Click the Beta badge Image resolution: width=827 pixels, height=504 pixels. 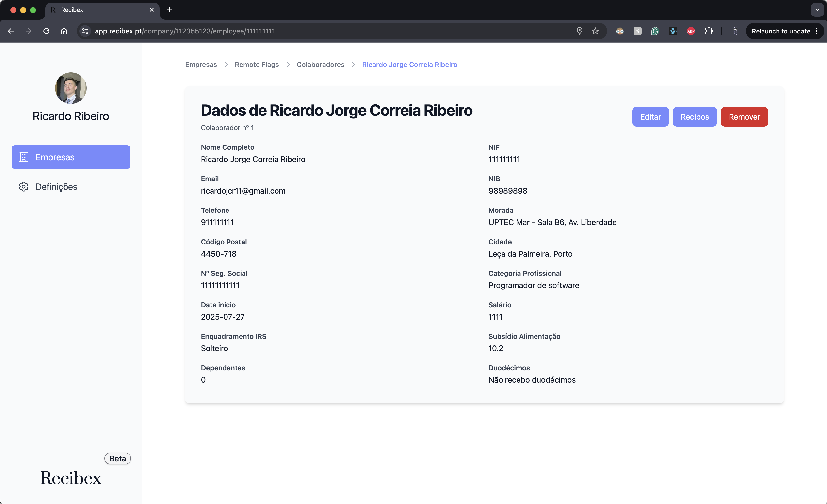(x=117, y=458)
